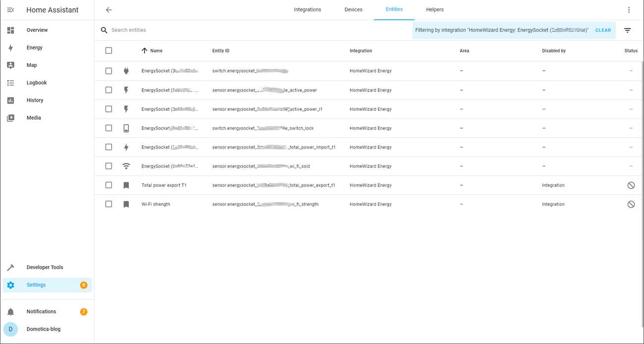Click the Domotica-blog user avatar
The height and width of the screenshot is (344, 644).
[x=10, y=329]
